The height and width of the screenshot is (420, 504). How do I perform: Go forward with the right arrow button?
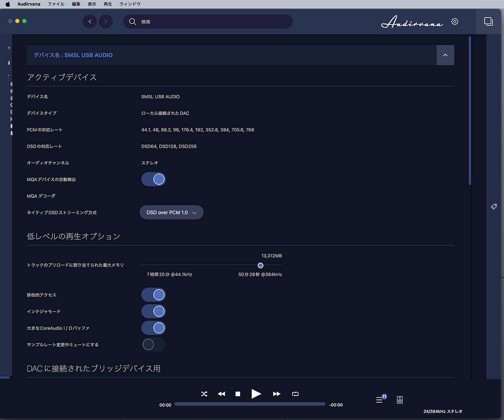105,21
